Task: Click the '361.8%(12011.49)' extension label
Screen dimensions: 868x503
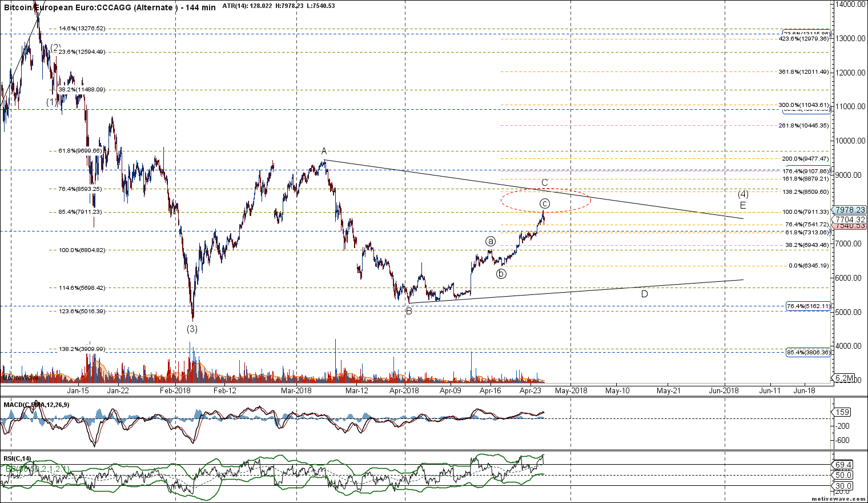Action: pyautogui.click(x=804, y=71)
